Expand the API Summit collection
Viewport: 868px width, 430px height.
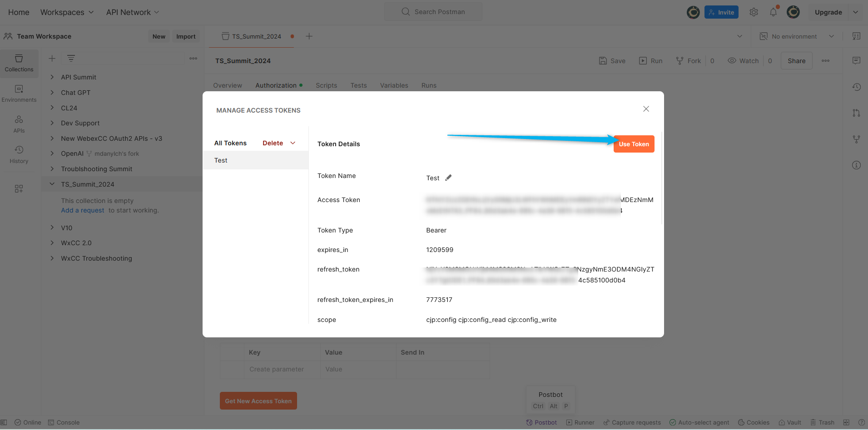tap(52, 77)
